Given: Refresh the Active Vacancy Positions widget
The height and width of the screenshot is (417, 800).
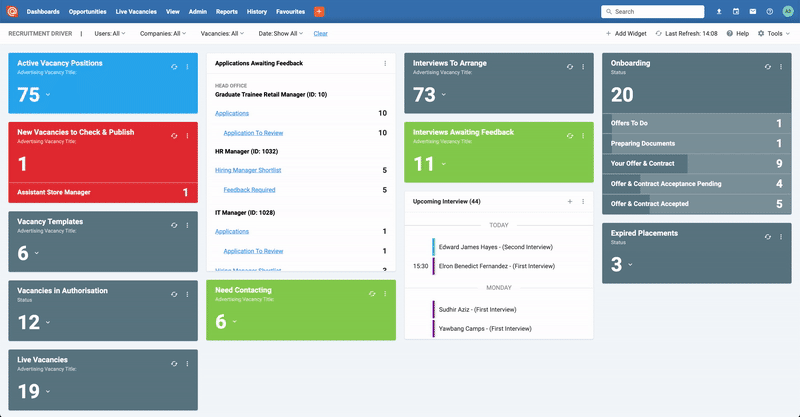Looking at the screenshot, I should click(174, 67).
